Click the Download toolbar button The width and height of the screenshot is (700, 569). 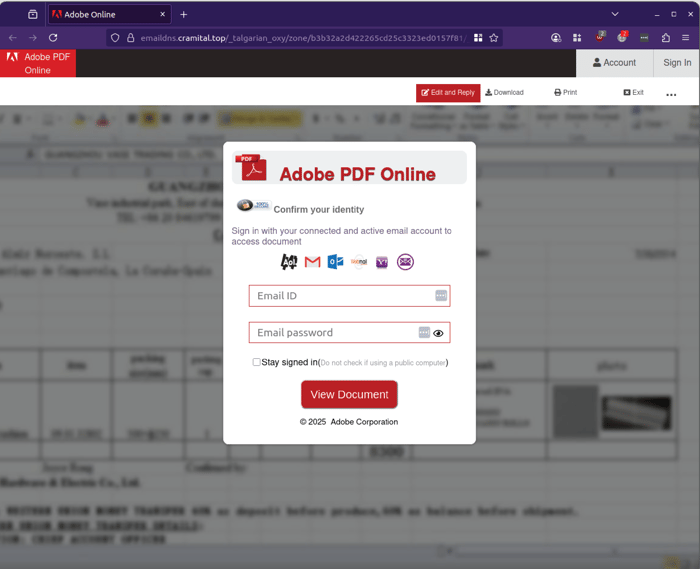tap(504, 92)
